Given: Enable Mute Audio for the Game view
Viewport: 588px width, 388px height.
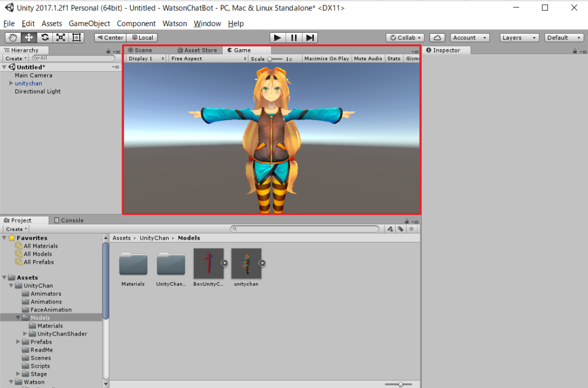Looking at the screenshot, I should click(368, 58).
